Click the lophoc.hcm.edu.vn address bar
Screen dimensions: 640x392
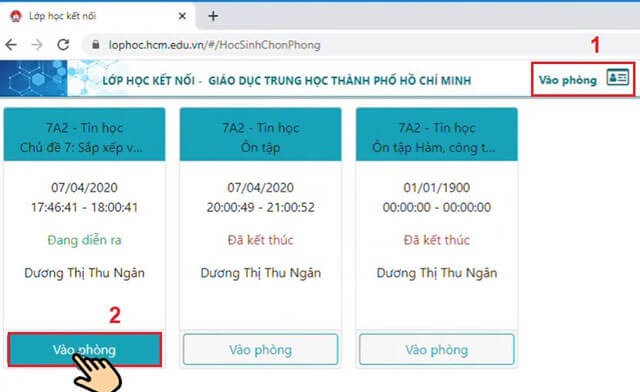click(x=359, y=45)
